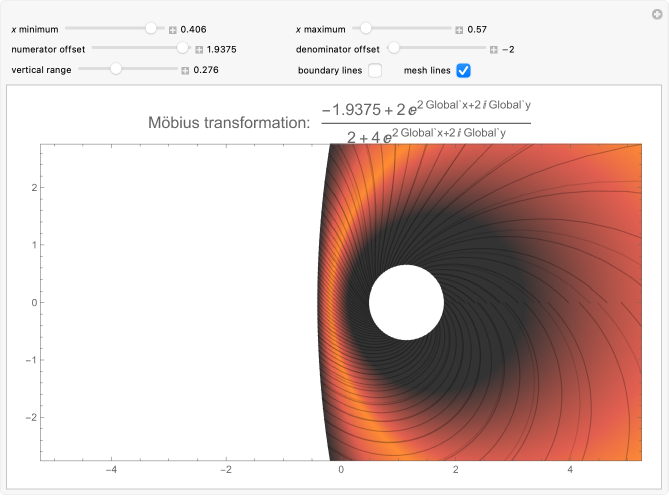Expand the x minimum slider controls
Image resolution: width=669 pixels, height=496 pixels.
173,30
